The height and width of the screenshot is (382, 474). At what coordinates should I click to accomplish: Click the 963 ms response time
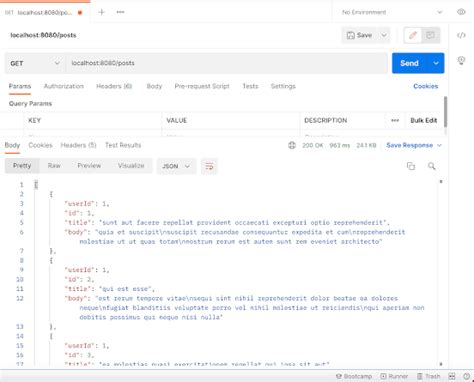click(x=339, y=145)
